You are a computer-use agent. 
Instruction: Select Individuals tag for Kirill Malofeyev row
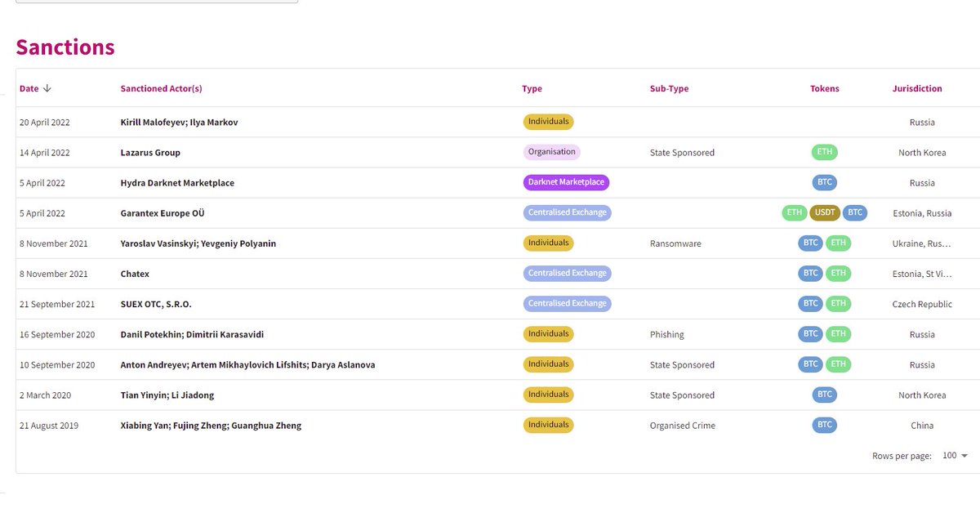pyautogui.click(x=548, y=122)
